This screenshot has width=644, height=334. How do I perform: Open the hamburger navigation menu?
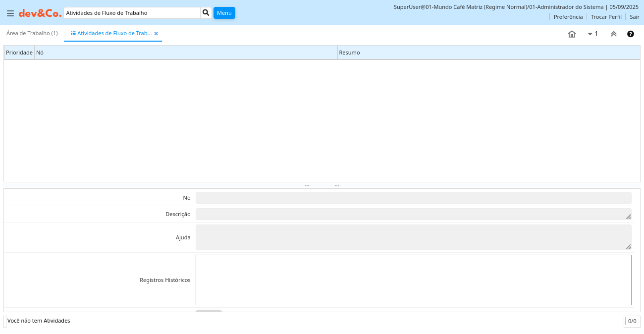pyautogui.click(x=10, y=13)
